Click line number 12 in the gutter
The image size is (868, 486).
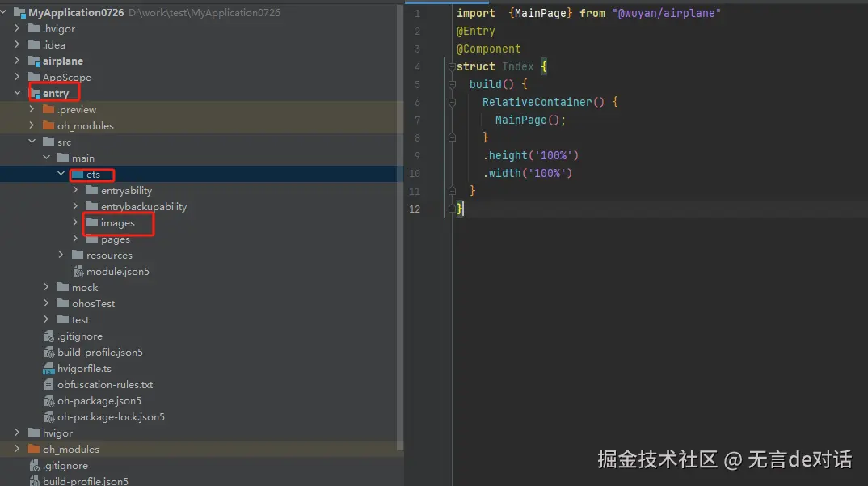(x=415, y=209)
